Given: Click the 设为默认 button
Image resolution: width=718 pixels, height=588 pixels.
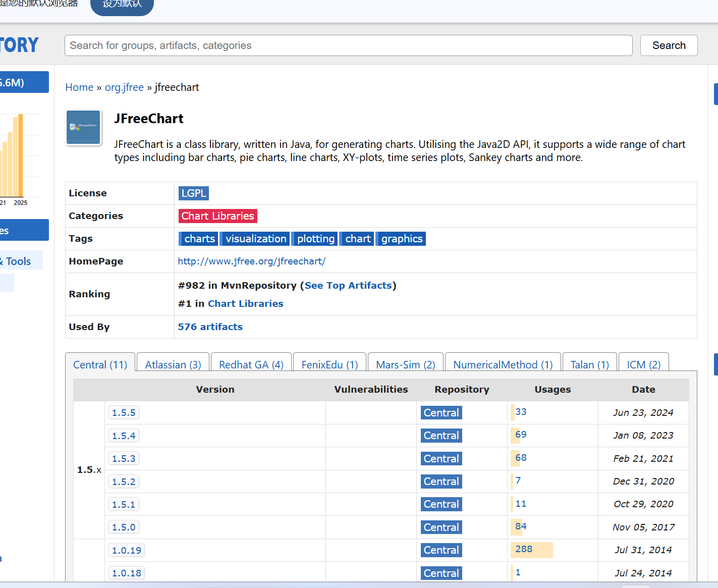Looking at the screenshot, I should pyautogui.click(x=122, y=5).
